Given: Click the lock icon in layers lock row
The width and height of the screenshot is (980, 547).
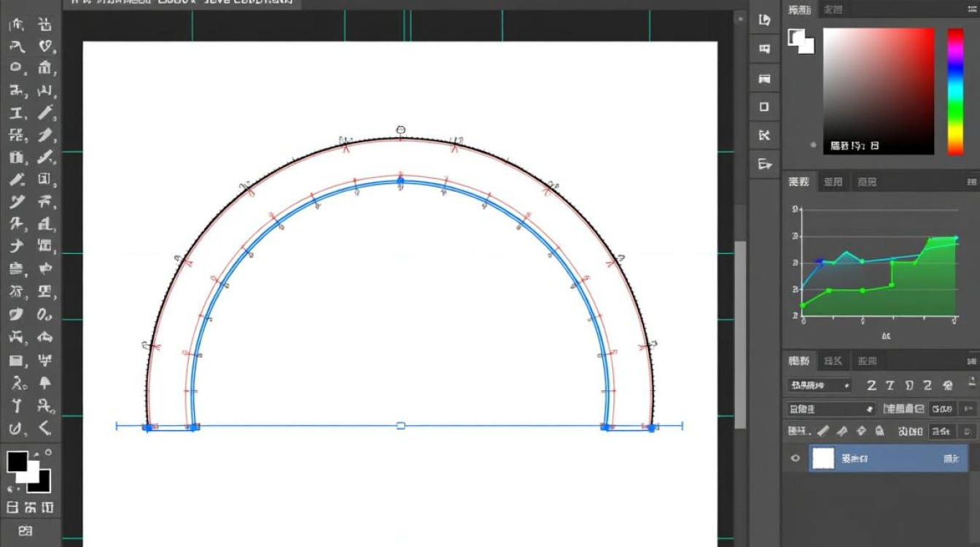Looking at the screenshot, I should (880, 431).
